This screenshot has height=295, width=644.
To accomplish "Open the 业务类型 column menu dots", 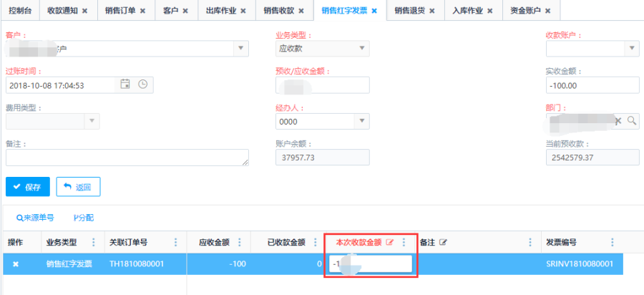I will (x=94, y=243).
